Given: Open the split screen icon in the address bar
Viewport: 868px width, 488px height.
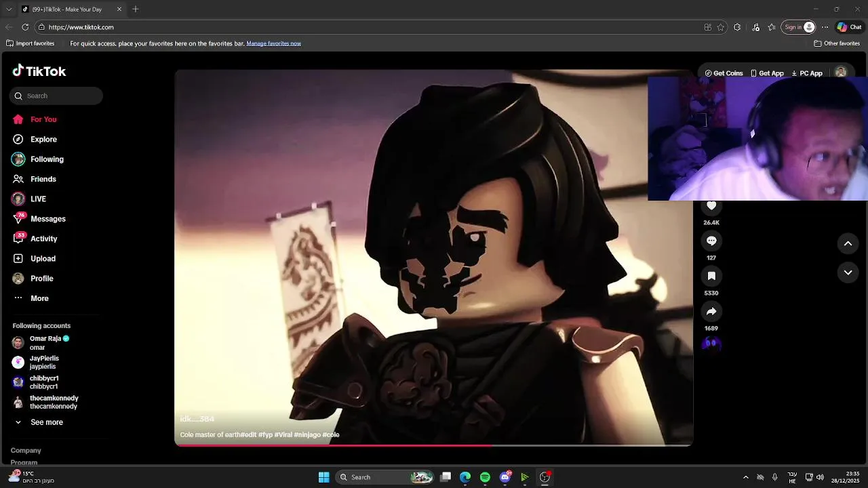Looking at the screenshot, I should (x=708, y=27).
